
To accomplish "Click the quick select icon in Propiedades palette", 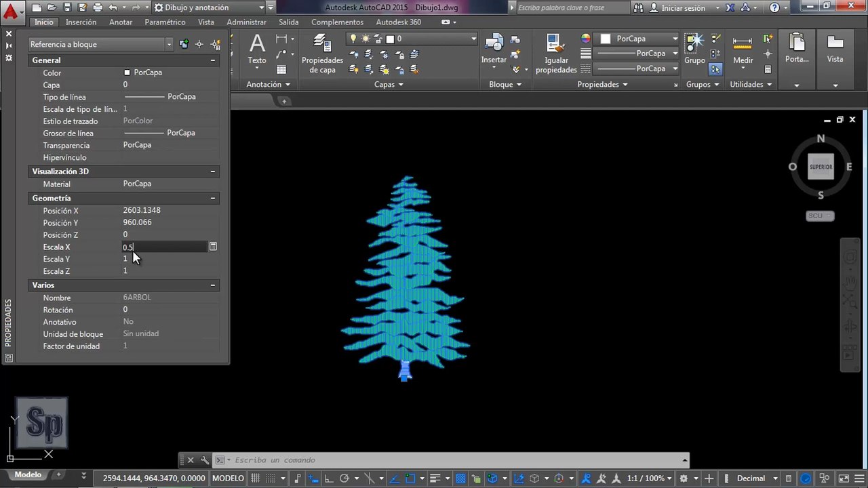I will tap(216, 44).
